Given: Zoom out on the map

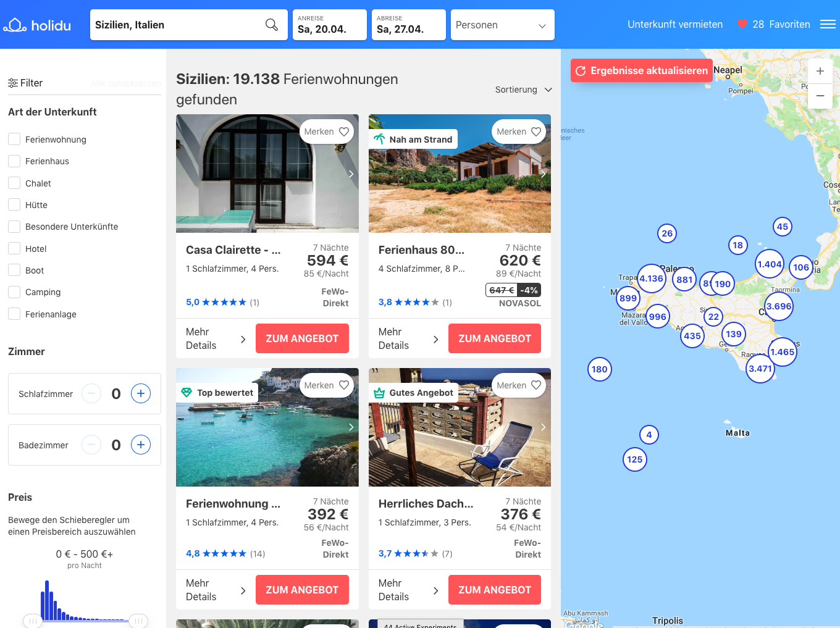Looking at the screenshot, I should (820, 96).
